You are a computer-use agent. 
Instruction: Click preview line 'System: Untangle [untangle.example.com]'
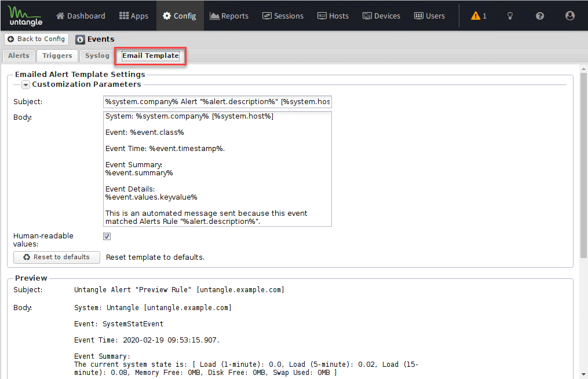152,308
